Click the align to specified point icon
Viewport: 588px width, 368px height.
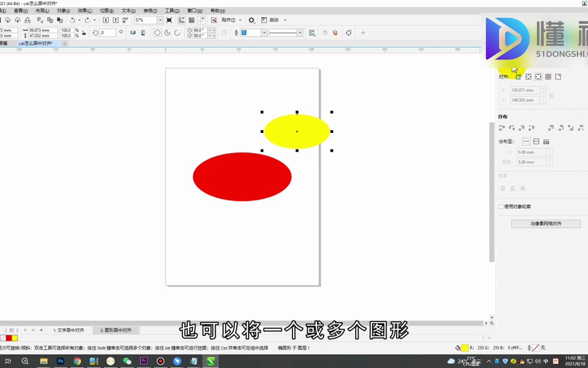coord(558,77)
